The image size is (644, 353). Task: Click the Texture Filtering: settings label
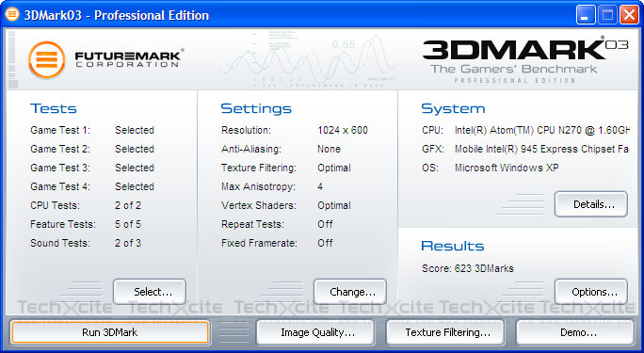tap(259, 168)
